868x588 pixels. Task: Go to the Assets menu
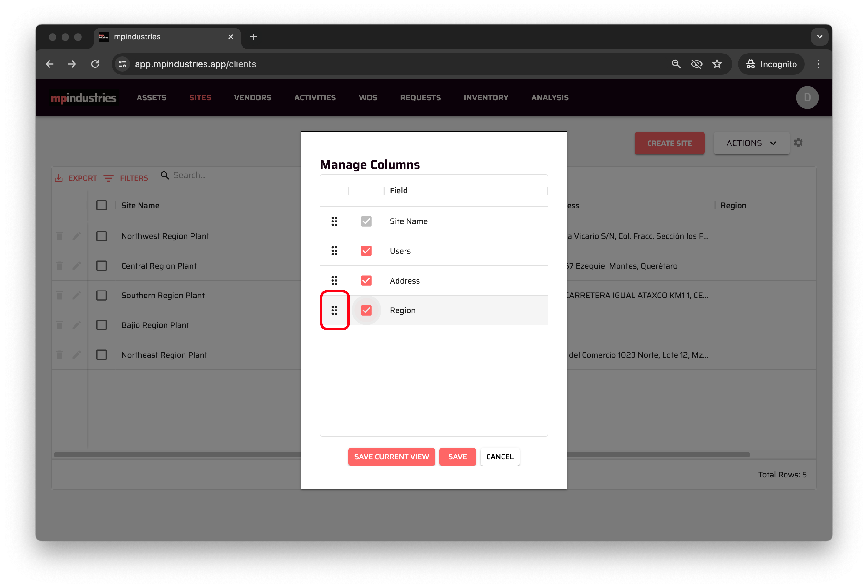[151, 98]
